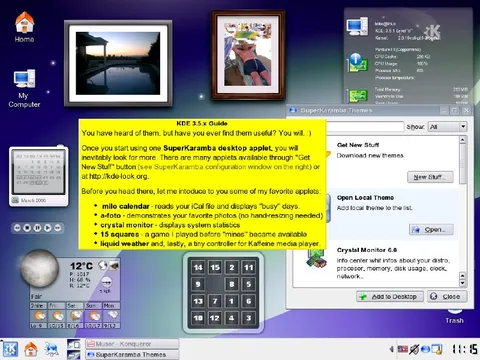
Task: Click tile 5 in the 15 squares game
Action: pyautogui.click(x=249, y=284)
